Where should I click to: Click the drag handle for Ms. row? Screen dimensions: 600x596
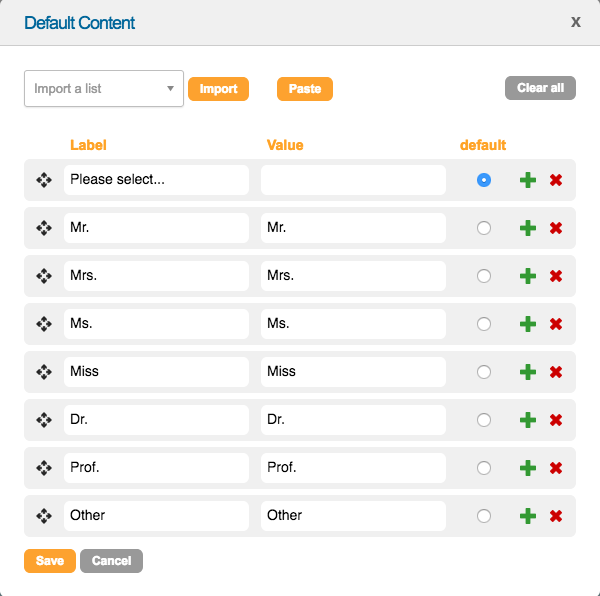(44, 324)
